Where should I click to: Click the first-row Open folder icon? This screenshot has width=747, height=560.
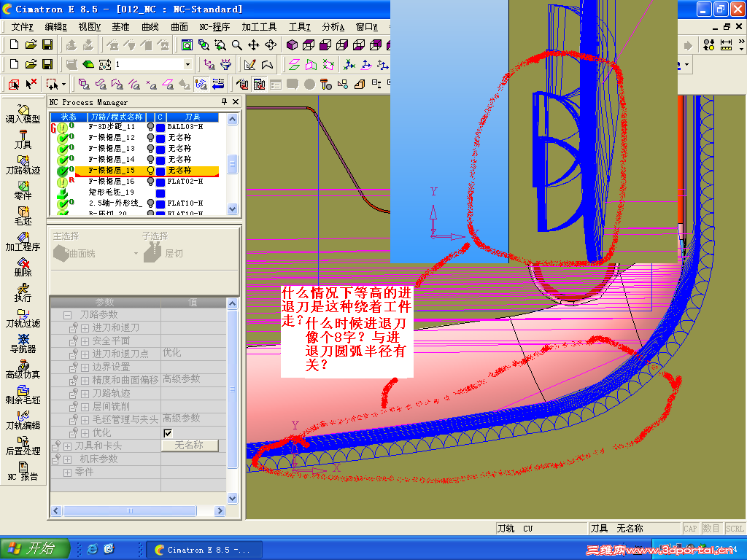[x=31, y=44]
